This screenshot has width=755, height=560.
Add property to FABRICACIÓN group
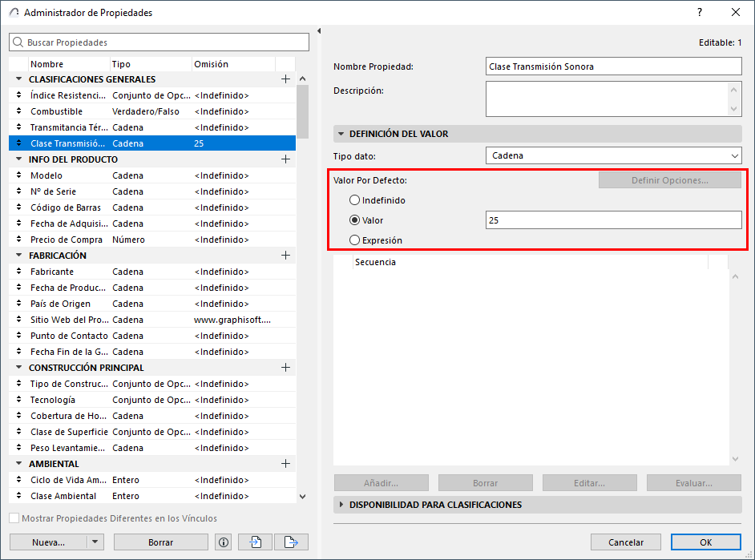click(x=285, y=256)
